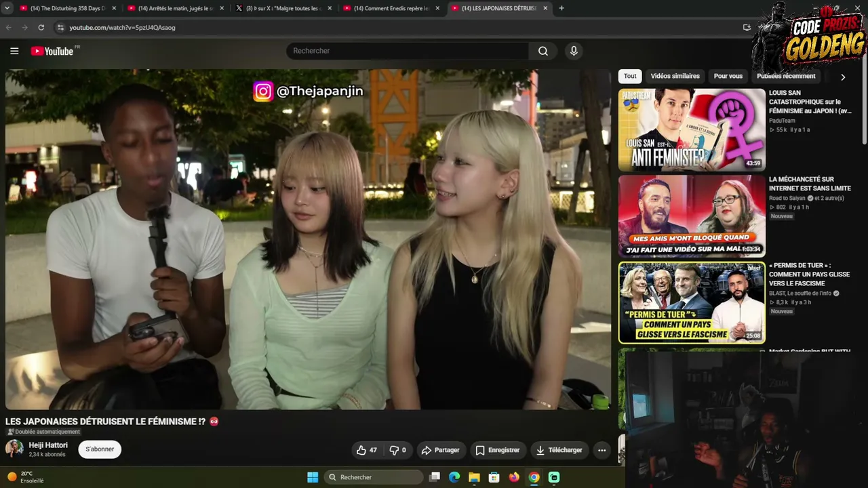Click the Windows taskbar search box
Image resolution: width=868 pixels, height=488 pixels.
(374, 477)
